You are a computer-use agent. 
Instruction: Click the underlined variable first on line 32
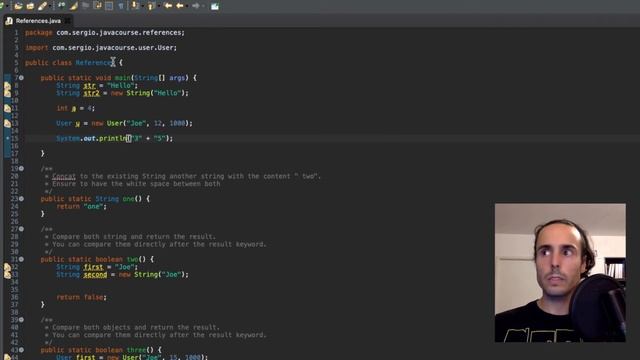point(93,267)
